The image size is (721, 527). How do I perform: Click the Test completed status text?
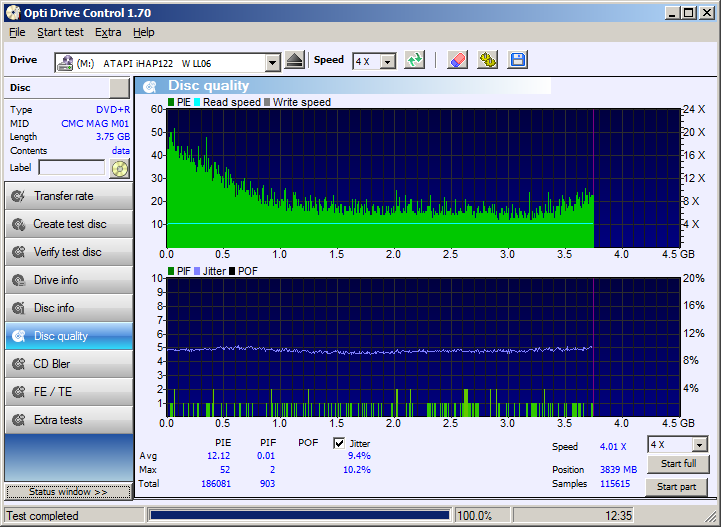(42, 516)
